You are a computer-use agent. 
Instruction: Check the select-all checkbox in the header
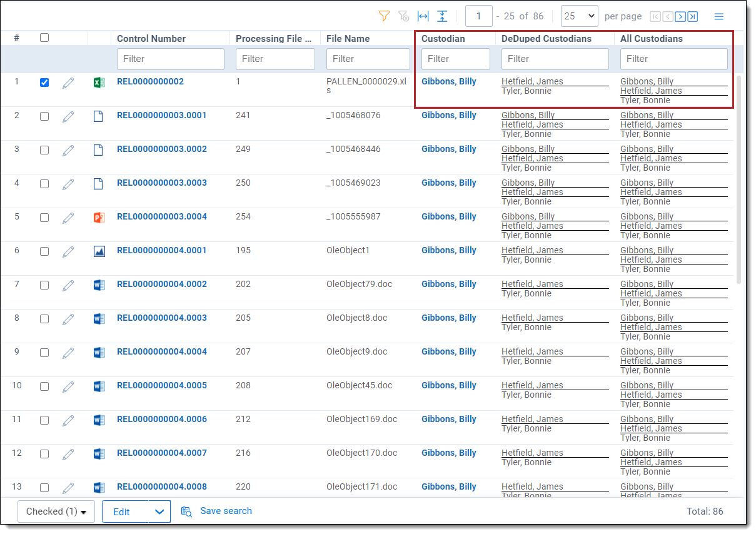click(x=44, y=38)
